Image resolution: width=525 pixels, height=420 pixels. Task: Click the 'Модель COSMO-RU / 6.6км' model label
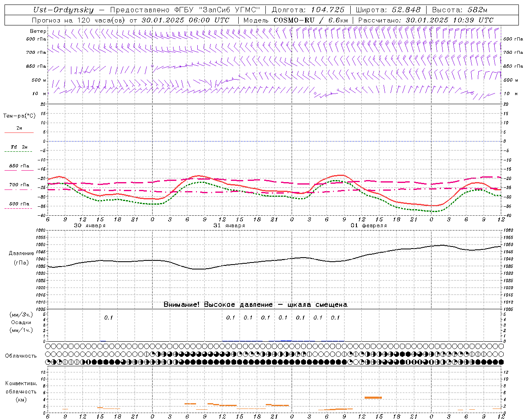pyautogui.click(x=296, y=20)
